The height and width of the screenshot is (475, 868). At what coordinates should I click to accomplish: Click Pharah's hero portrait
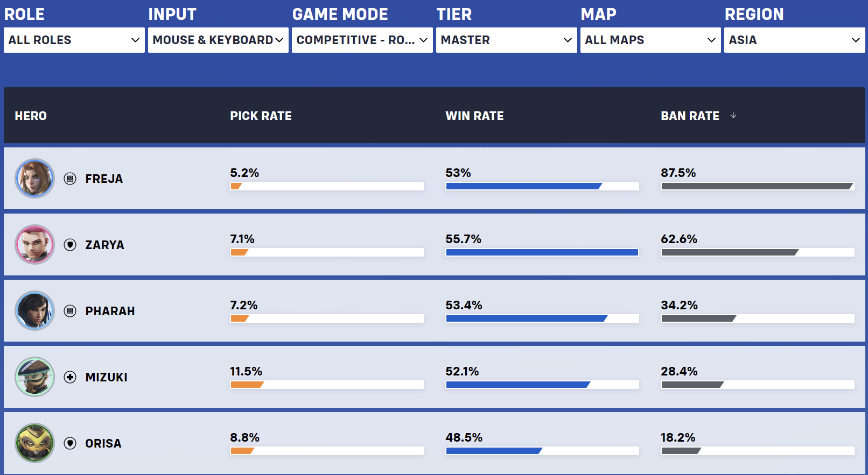pos(35,311)
